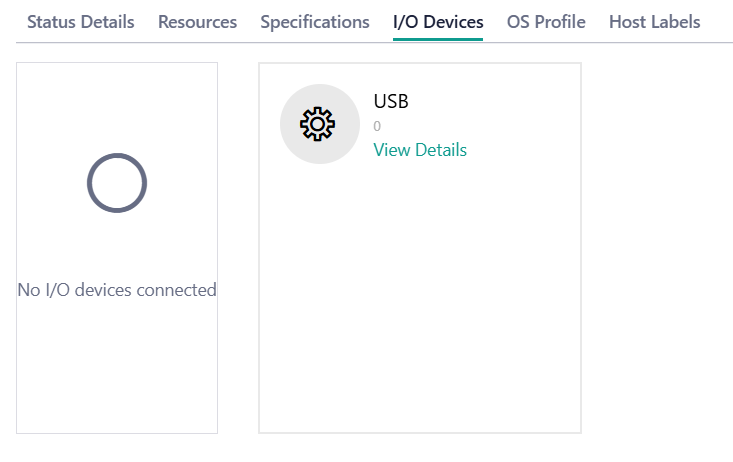Image resolution: width=733 pixels, height=462 pixels.
Task: Go to the Specifications tab
Action: (x=314, y=22)
